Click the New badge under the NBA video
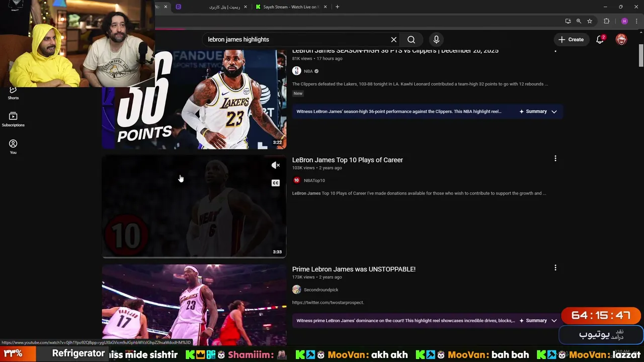Image resolution: width=644 pixels, height=362 pixels. point(298,94)
